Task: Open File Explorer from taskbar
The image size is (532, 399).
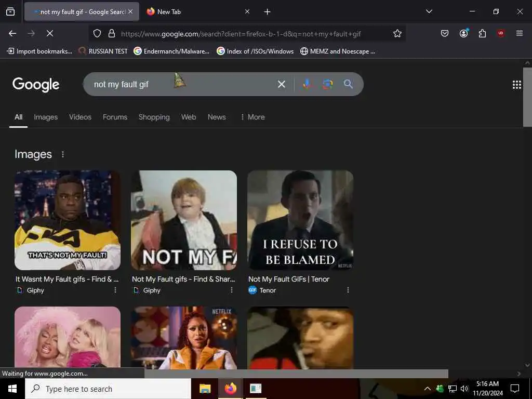Action: point(205,389)
